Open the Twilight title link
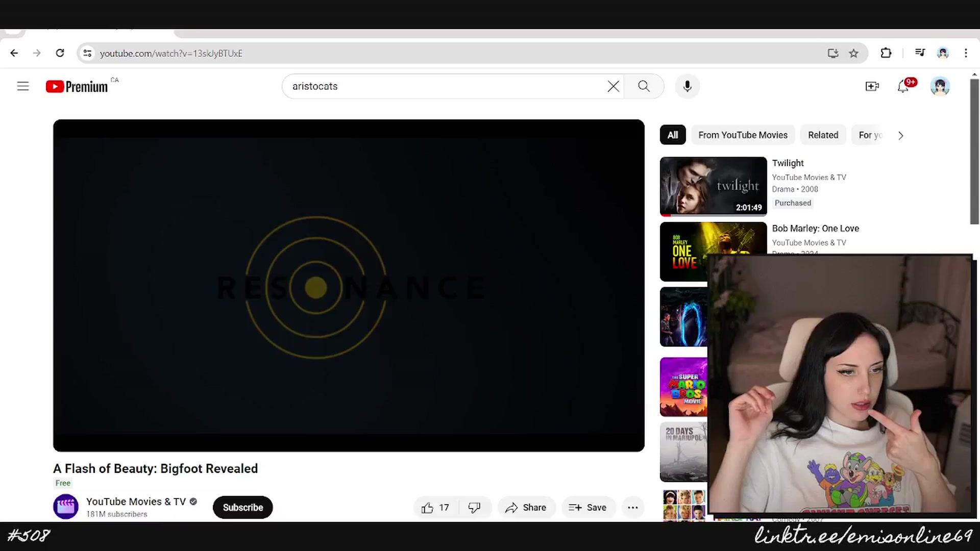This screenshot has width=980, height=551. pyautogui.click(x=788, y=163)
